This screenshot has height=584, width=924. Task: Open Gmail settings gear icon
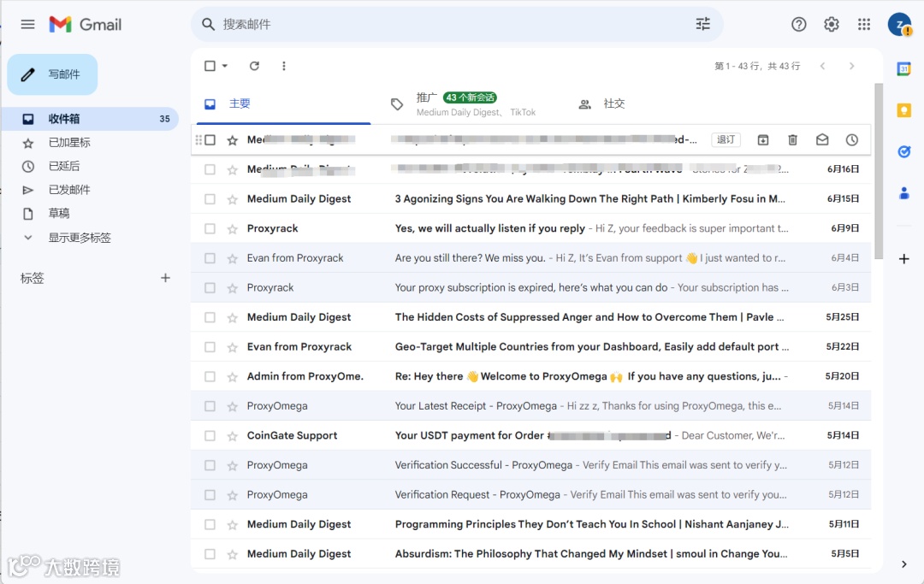(x=831, y=24)
